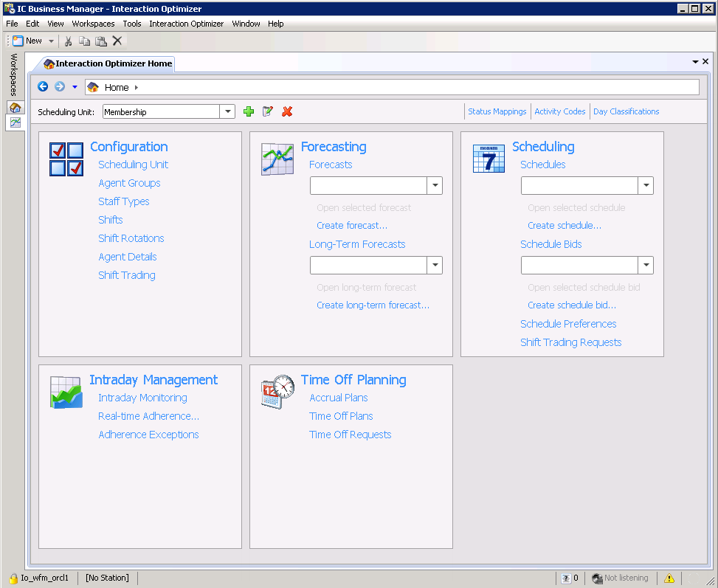Image resolution: width=718 pixels, height=588 pixels.
Task: Open the Interaction Optimizer menu
Action: coord(186,24)
